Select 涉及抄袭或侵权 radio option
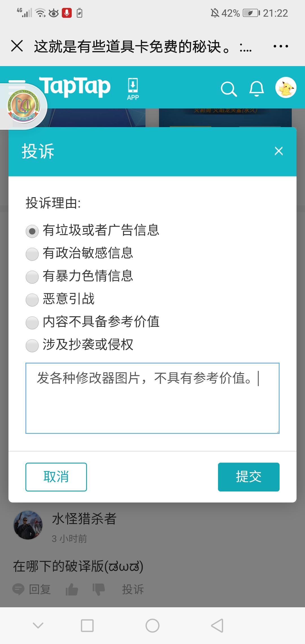This screenshot has width=305, height=644. tap(32, 346)
